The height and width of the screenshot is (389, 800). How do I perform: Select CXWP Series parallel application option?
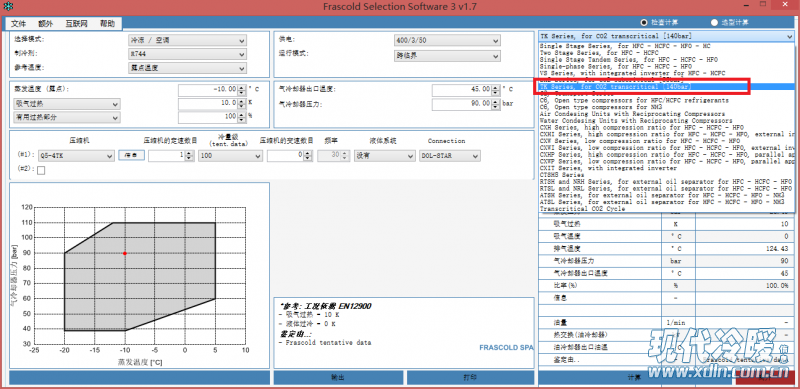pos(666,161)
